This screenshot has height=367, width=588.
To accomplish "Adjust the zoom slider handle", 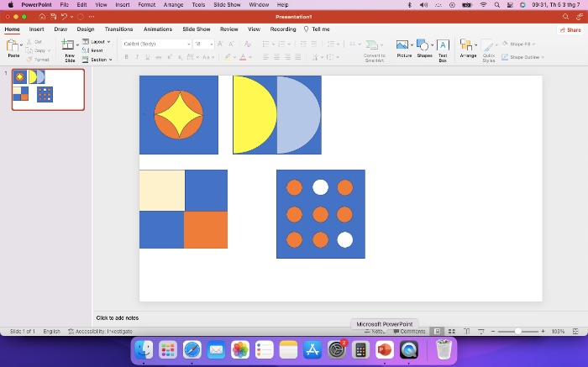I will pyautogui.click(x=518, y=332).
